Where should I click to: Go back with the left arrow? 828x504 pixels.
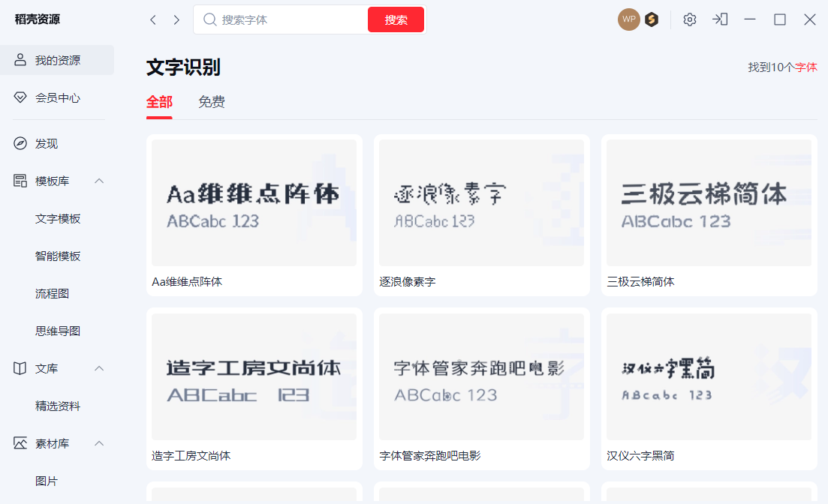coord(153,20)
